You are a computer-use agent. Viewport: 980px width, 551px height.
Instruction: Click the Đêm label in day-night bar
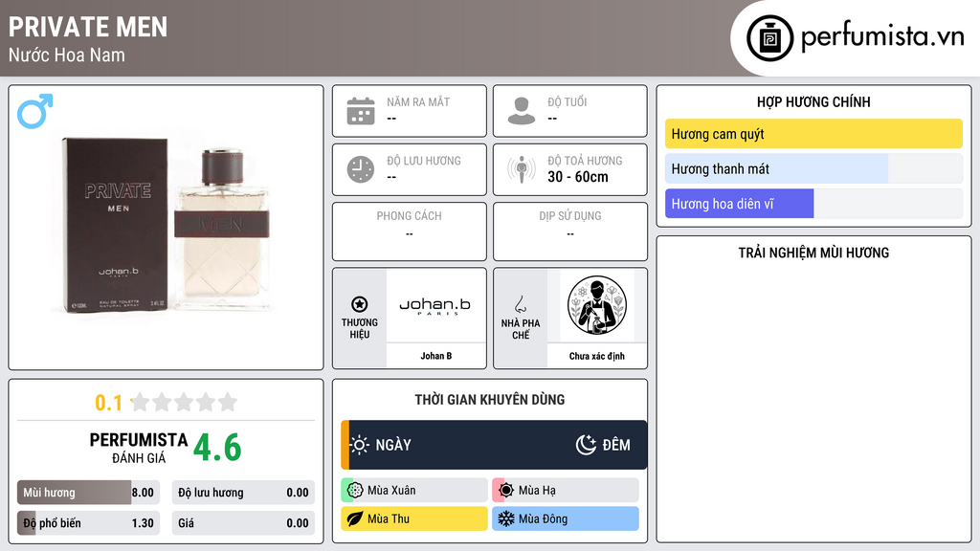click(616, 445)
